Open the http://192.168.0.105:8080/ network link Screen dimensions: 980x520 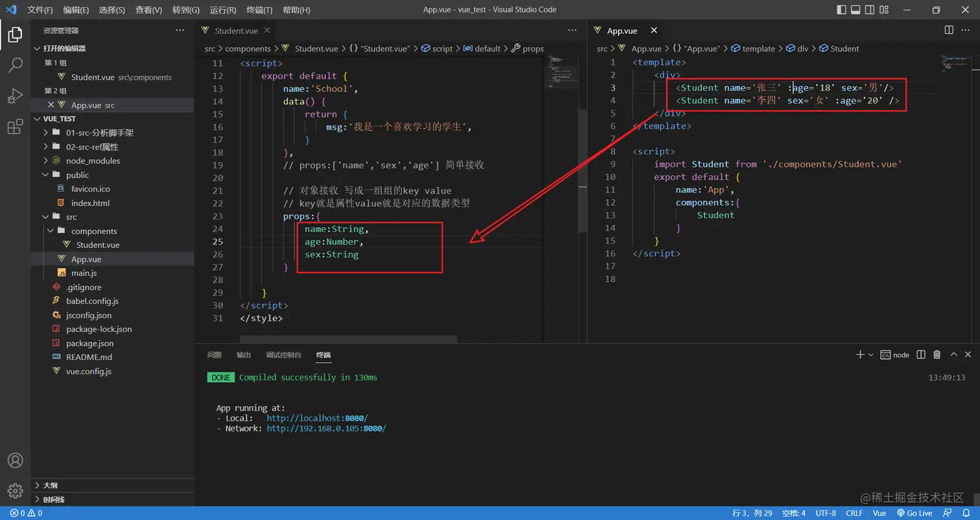tap(327, 429)
